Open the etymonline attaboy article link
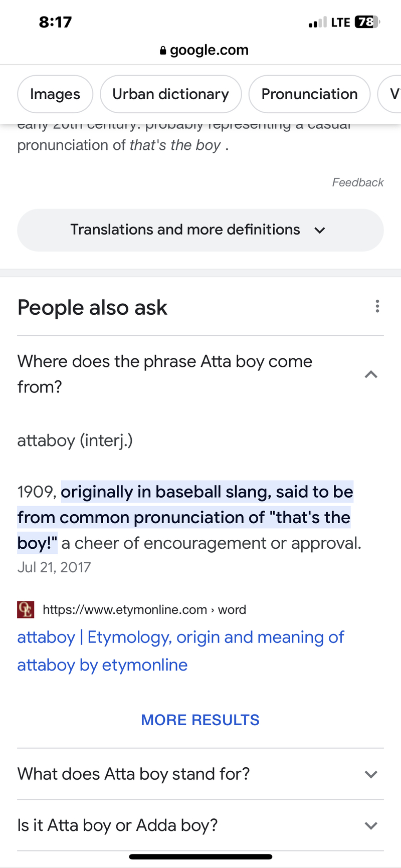Image resolution: width=401 pixels, height=868 pixels. pos(180,650)
